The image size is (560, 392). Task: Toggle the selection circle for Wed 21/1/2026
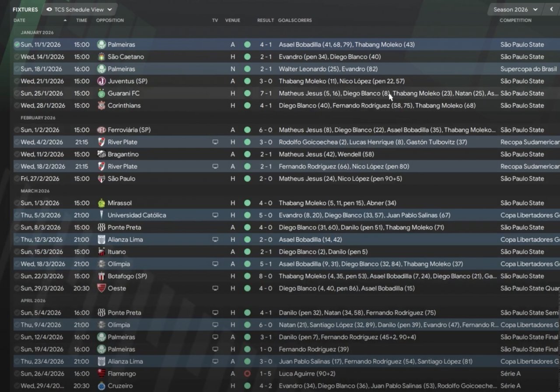coord(17,81)
